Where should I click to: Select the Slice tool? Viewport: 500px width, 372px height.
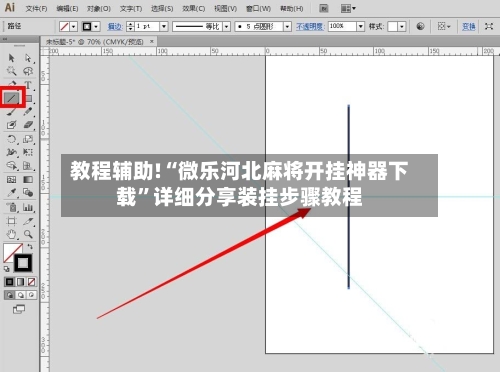pos(28,221)
